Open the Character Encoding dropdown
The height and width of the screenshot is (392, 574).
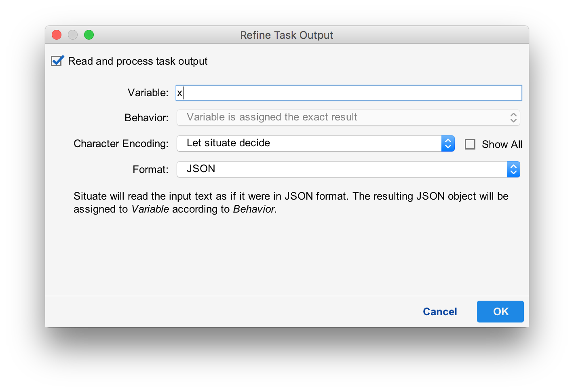click(x=315, y=143)
